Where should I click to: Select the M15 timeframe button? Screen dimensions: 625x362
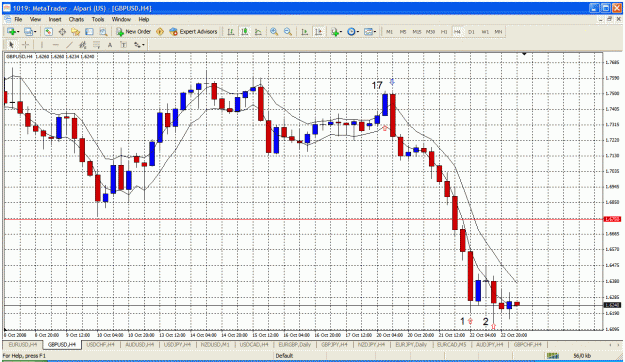click(x=417, y=31)
